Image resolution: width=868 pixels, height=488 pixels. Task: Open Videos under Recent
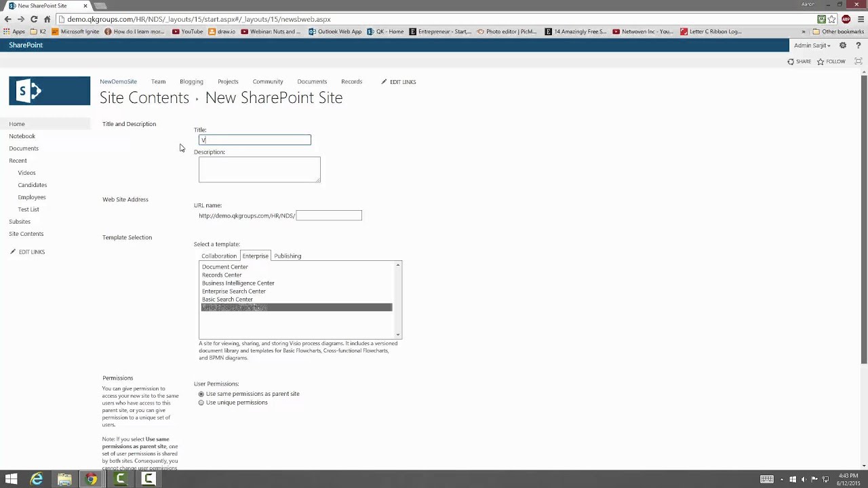coord(26,173)
